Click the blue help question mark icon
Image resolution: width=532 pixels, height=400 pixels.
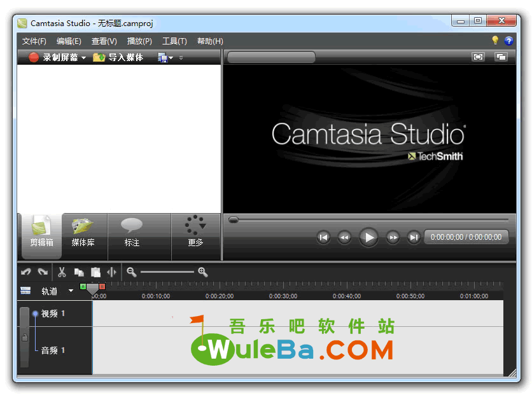[x=508, y=41]
